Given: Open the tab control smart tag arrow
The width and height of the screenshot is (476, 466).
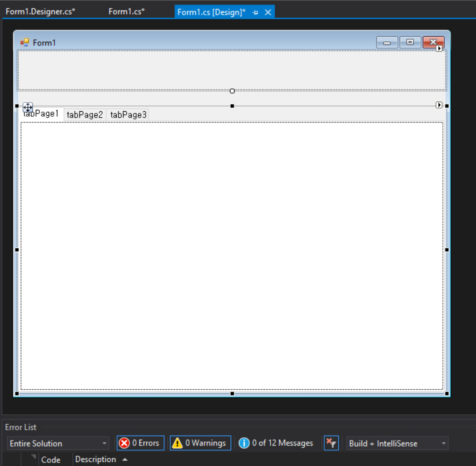Looking at the screenshot, I should 439,105.
